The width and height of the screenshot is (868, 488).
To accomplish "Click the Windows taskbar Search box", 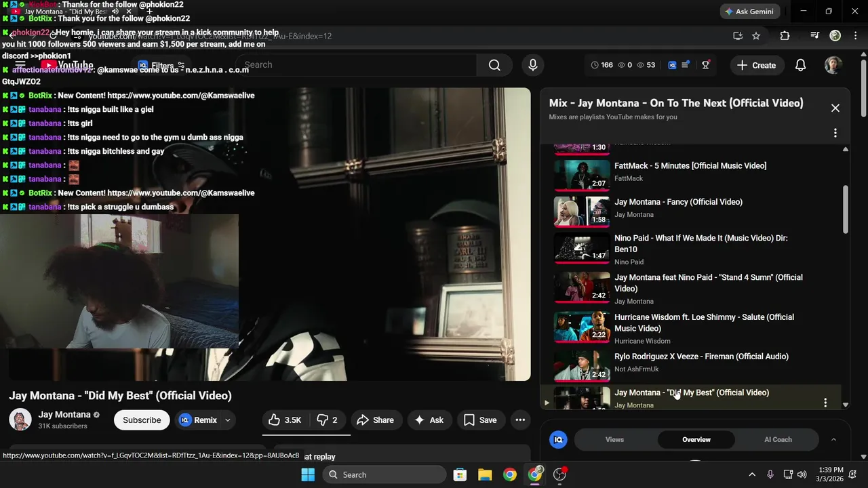I will pyautogui.click(x=384, y=474).
